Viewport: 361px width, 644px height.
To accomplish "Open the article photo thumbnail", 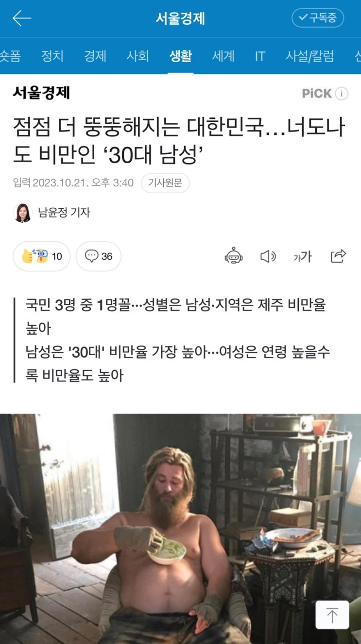I will point(180,528).
